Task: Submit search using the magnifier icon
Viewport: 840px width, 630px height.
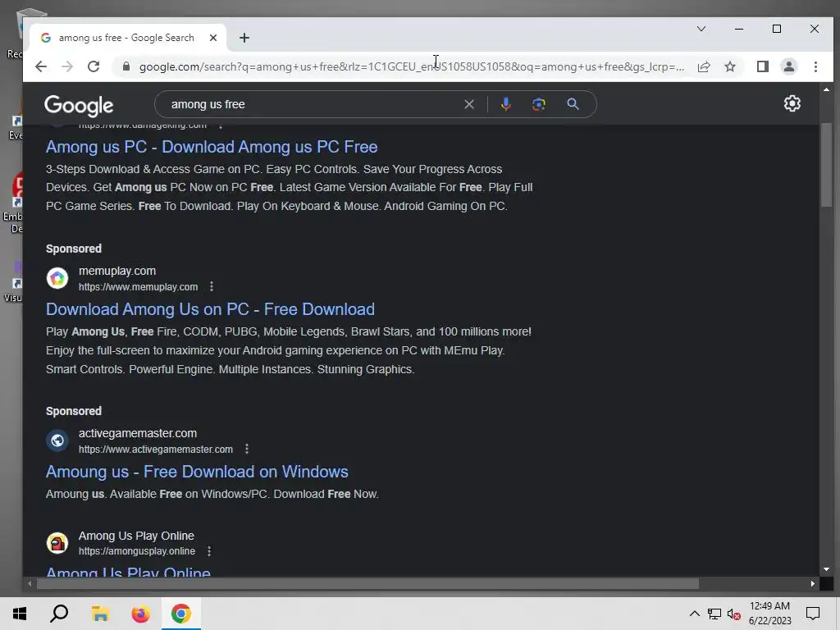Action: (x=573, y=104)
